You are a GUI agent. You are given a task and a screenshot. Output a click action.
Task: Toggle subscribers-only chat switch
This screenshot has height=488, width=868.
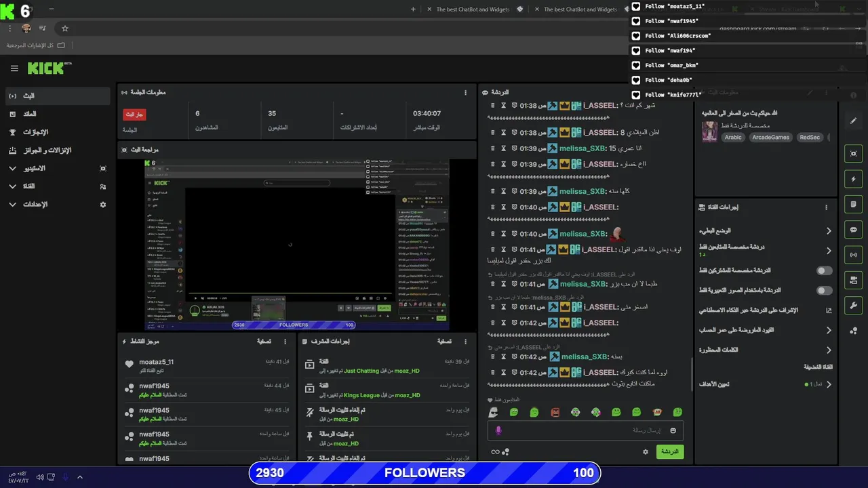tap(824, 270)
